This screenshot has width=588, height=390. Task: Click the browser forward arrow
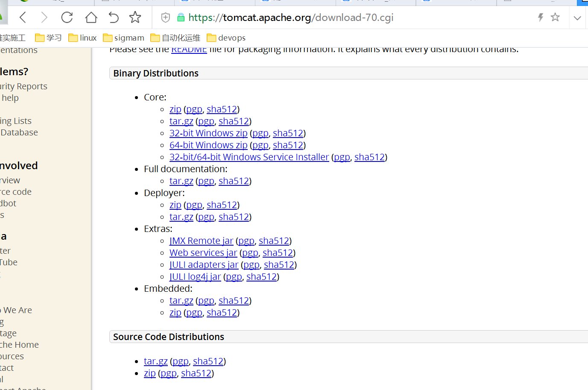tap(44, 18)
